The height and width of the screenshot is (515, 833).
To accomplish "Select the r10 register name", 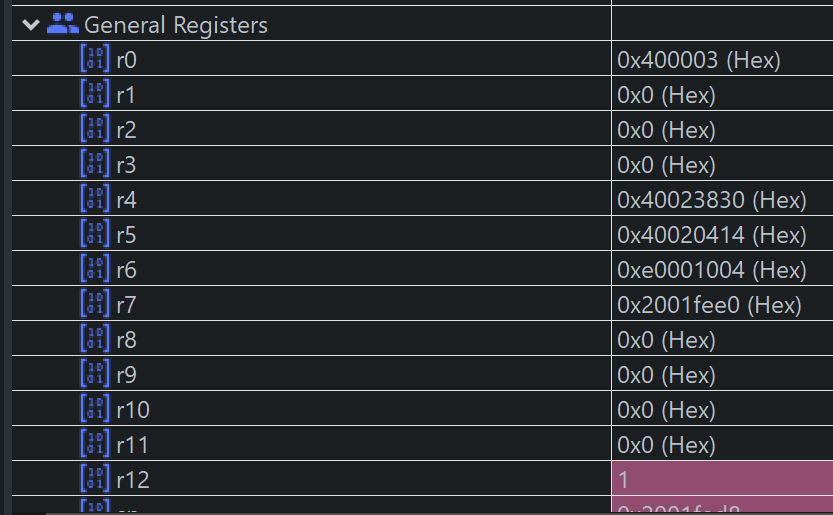I will pos(133,410).
